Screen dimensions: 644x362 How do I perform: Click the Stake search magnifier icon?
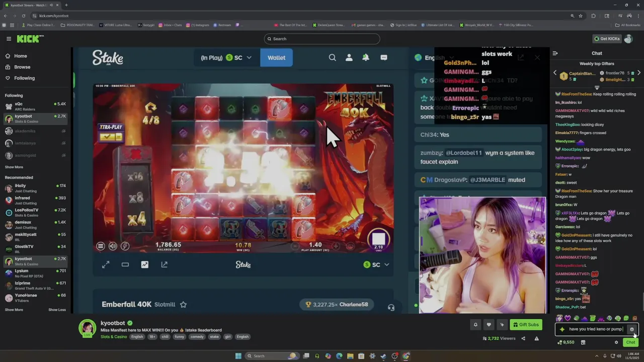click(333, 58)
